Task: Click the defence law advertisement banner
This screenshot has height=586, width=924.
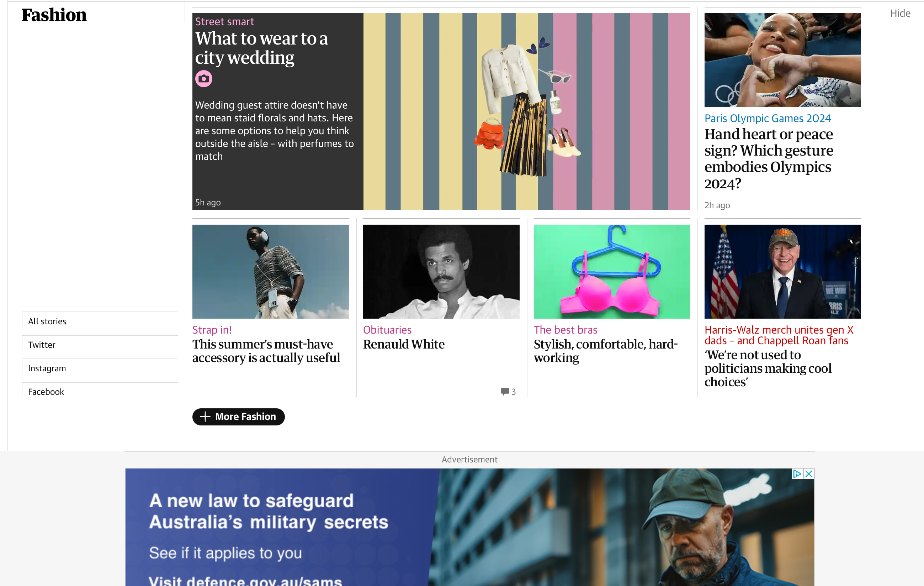Action: pyautogui.click(x=469, y=530)
